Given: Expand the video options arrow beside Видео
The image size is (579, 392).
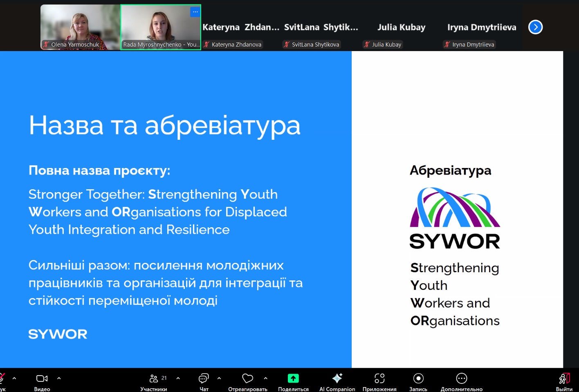Looking at the screenshot, I should coord(59,379).
